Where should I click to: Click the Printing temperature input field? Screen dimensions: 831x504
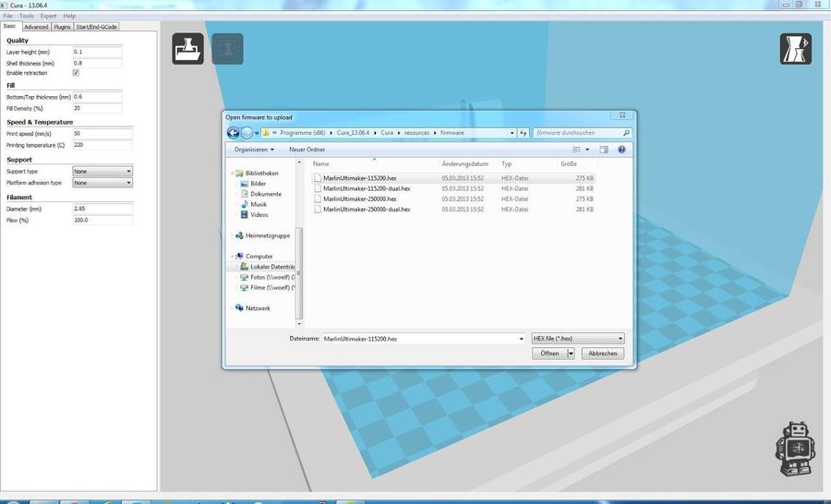click(x=102, y=145)
